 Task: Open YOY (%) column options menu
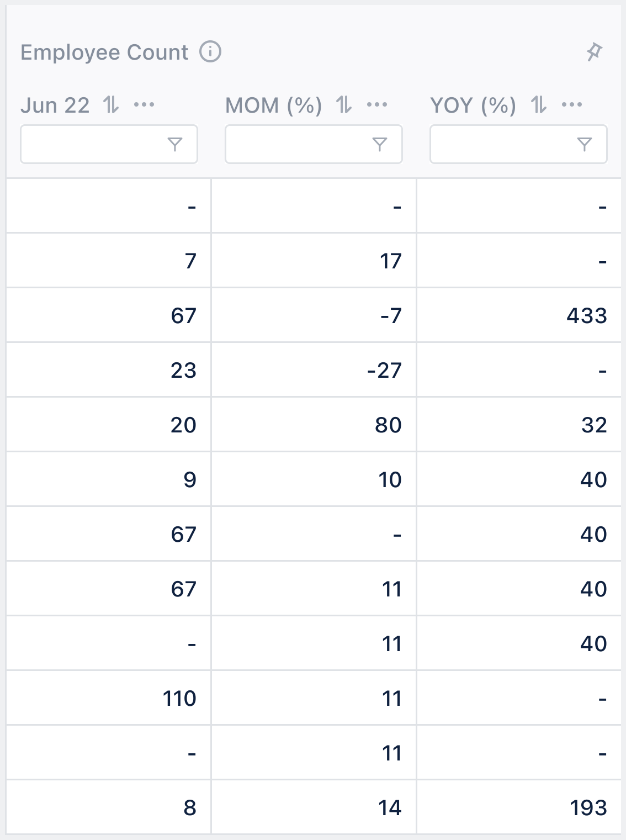pos(572,105)
